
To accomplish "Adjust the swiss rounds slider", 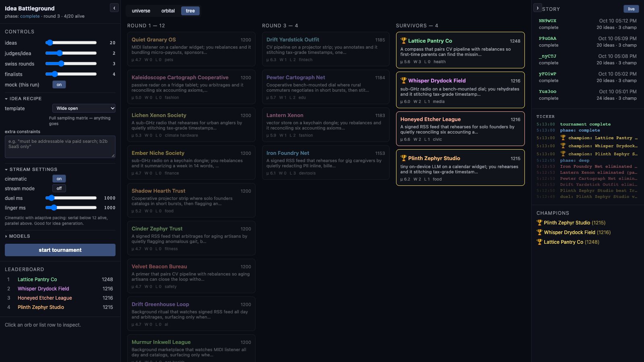I will [x=71, y=64].
